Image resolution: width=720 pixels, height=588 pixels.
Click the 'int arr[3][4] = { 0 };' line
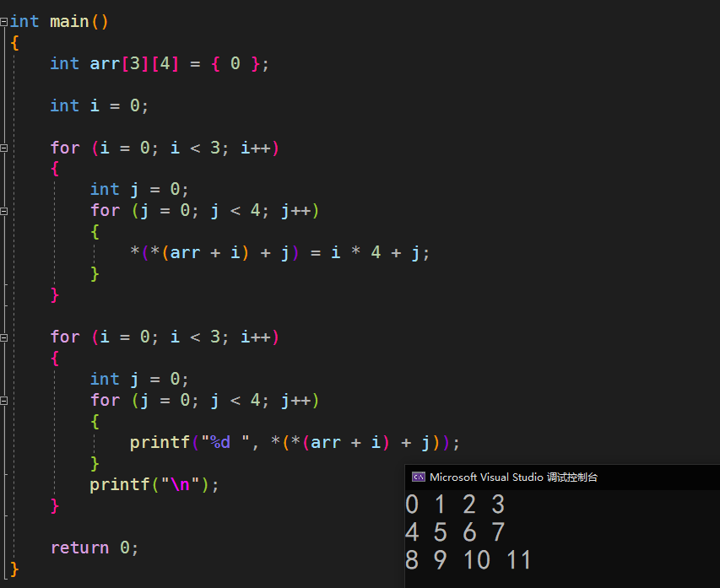pos(160,63)
